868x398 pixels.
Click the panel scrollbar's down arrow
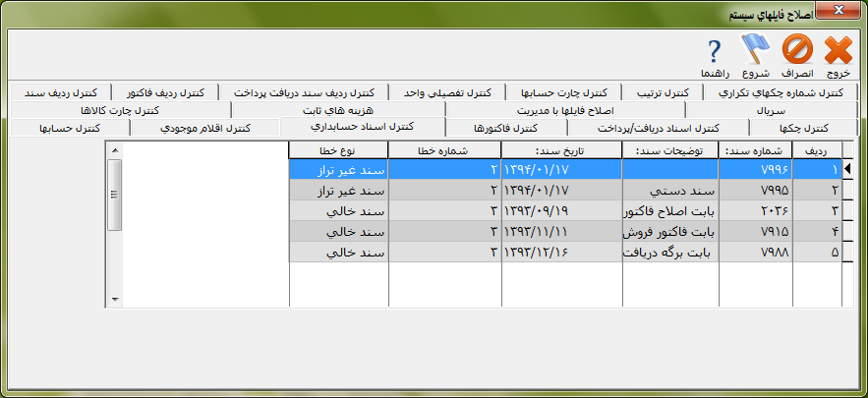click(114, 298)
